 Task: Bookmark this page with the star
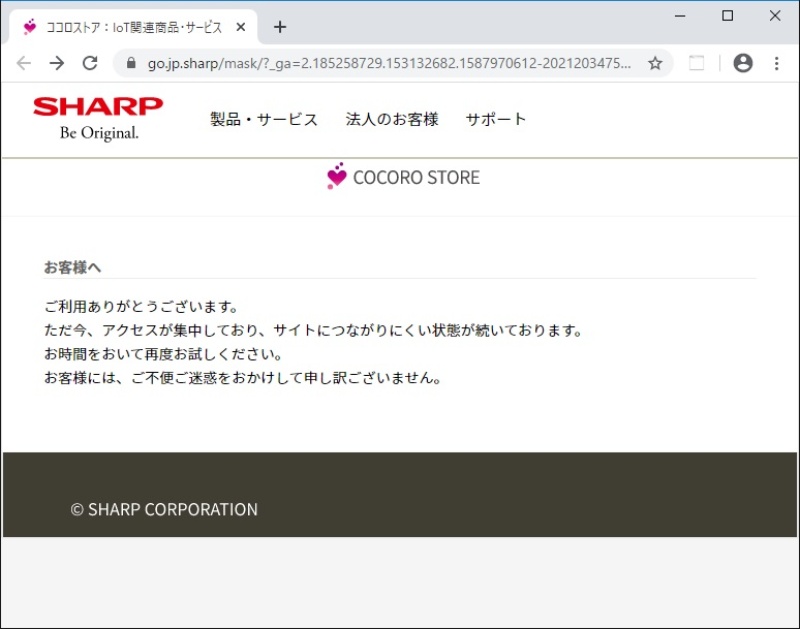coord(655,63)
